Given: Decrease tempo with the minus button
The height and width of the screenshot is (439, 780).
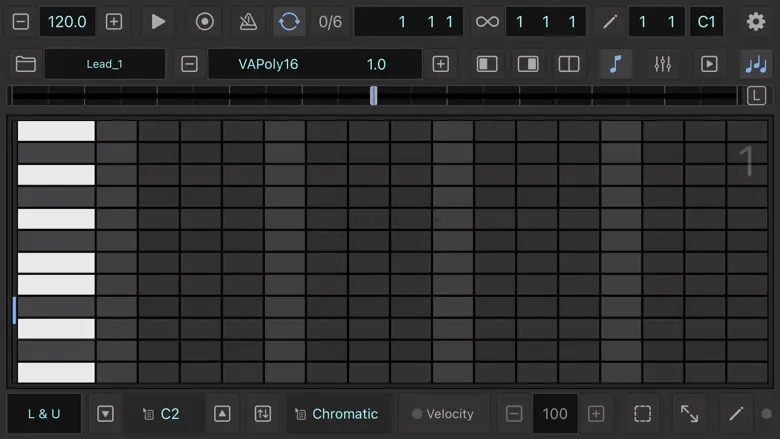Looking at the screenshot, I should (x=21, y=21).
